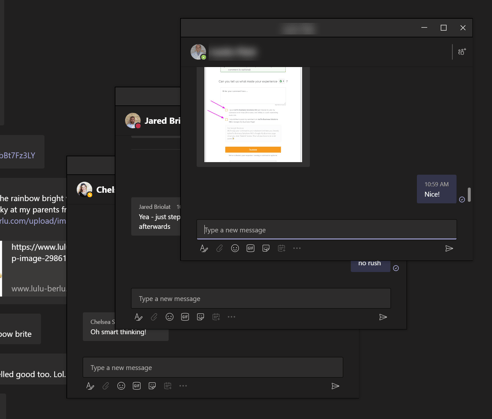Click the chat scrollbar beside the Nice! message
Image resolution: width=492 pixels, height=419 pixels.
[x=469, y=195]
